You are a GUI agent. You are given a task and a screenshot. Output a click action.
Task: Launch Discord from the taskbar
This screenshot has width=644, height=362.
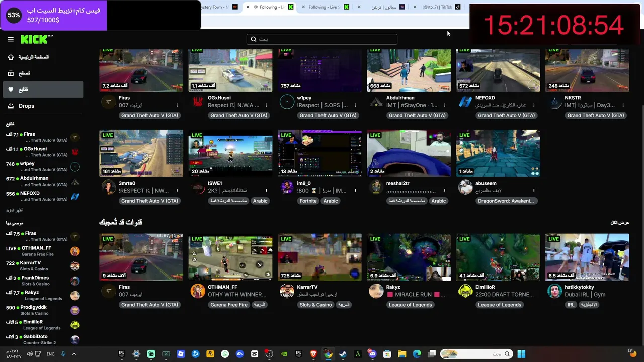click(x=372, y=354)
